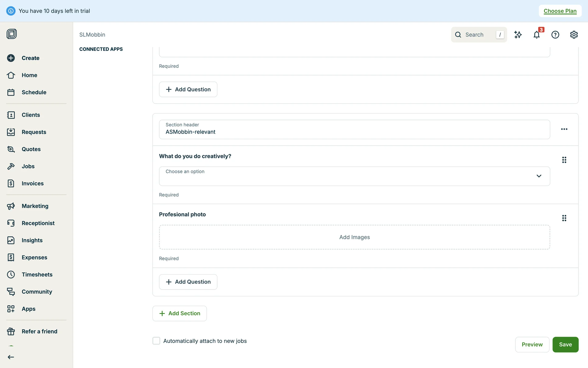Viewport: 588px width, 368px height.
Task: Open the help question mark icon
Action: (555, 35)
